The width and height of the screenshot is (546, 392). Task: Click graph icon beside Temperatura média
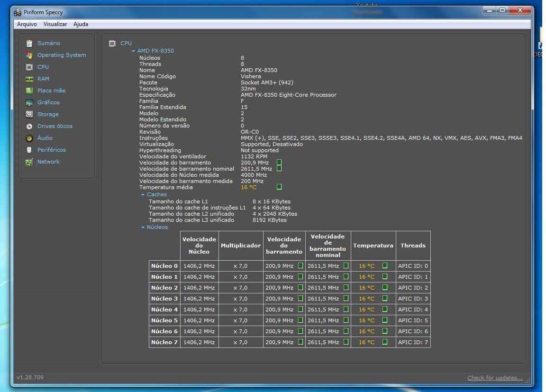tap(279, 187)
